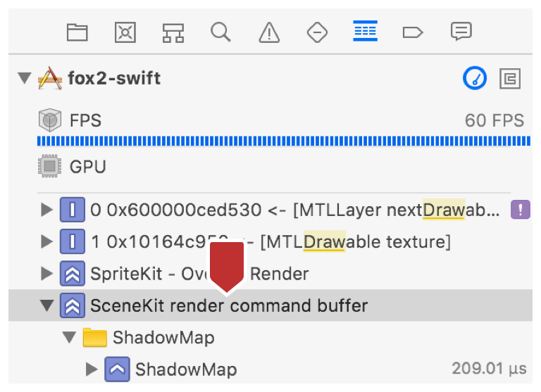Click the blue gauge view button
Image resolution: width=541 pixels, height=392 pixels.
click(x=475, y=78)
